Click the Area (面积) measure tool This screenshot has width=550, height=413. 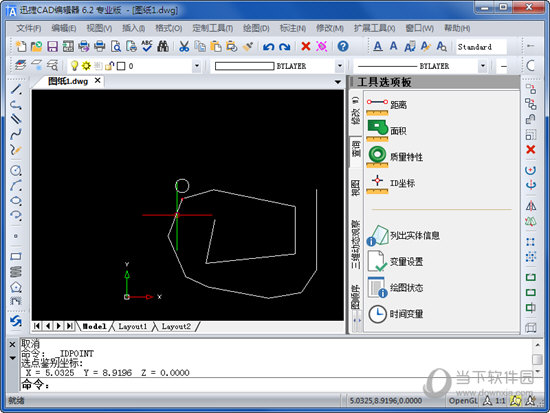pos(386,131)
